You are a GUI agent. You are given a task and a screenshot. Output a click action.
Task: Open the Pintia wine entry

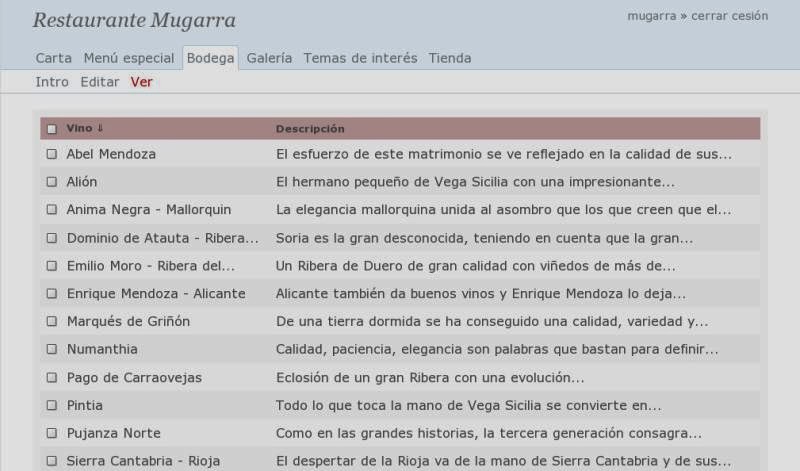coord(85,405)
